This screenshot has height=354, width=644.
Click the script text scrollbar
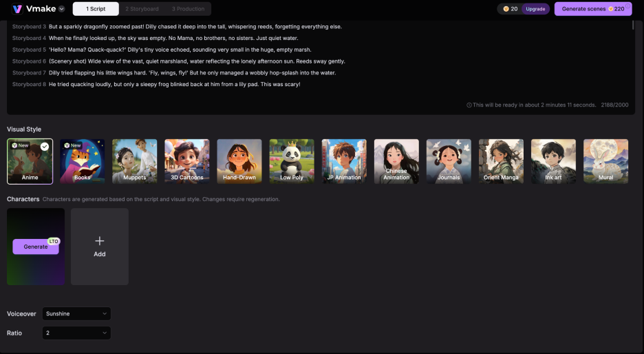632,25
